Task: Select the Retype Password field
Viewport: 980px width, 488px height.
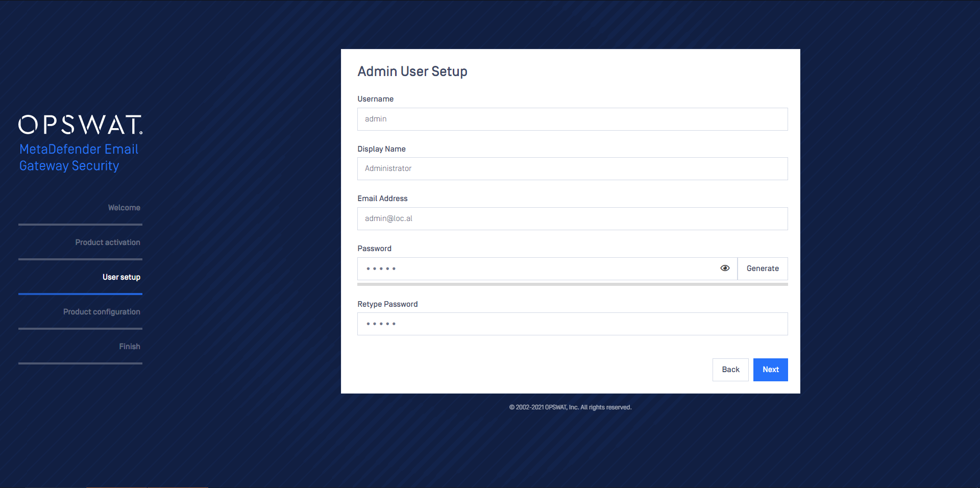Action: [573, 324]
